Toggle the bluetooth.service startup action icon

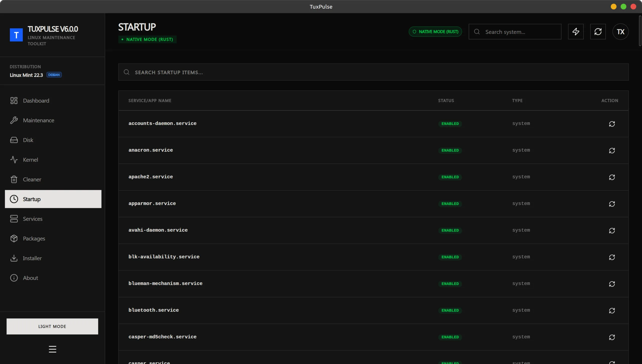pos(612,310)
